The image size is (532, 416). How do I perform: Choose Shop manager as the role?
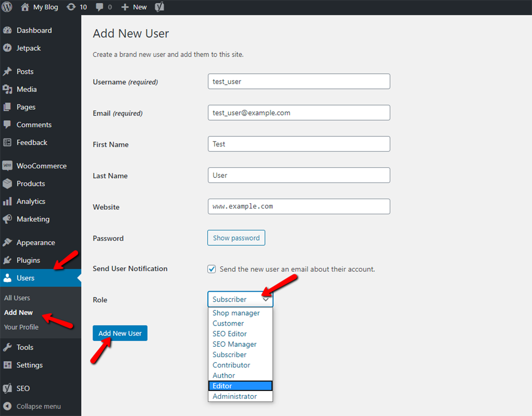235,313
